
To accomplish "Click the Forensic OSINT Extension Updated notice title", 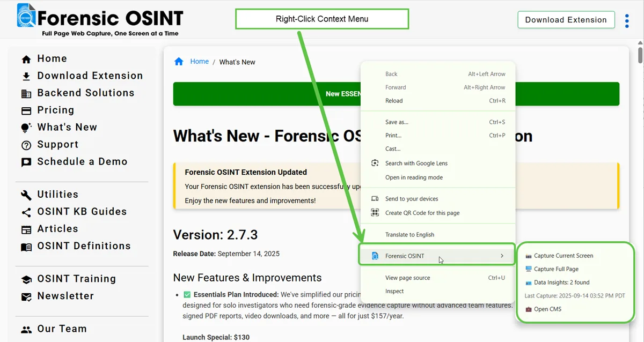I will pyautogui.click(x=246, y=172).
